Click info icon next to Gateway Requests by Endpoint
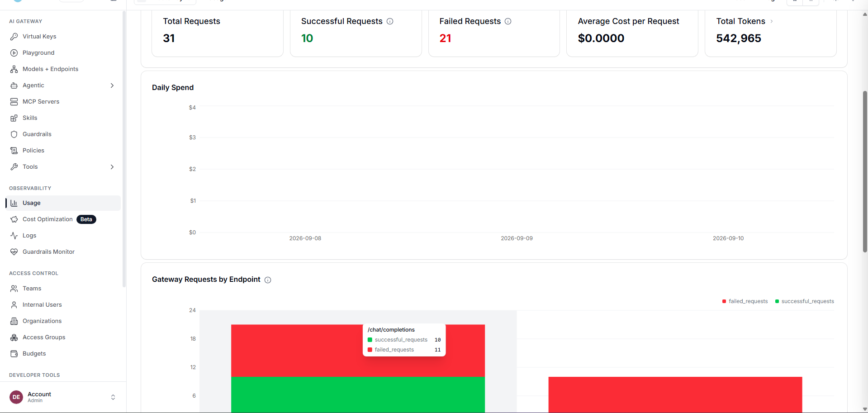The image size is (868, 413). [x=268, y=280]
